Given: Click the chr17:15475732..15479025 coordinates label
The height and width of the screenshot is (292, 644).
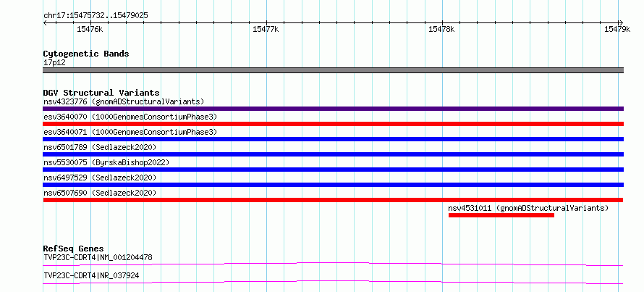Looking at the screenshot, I should point(96,16).
